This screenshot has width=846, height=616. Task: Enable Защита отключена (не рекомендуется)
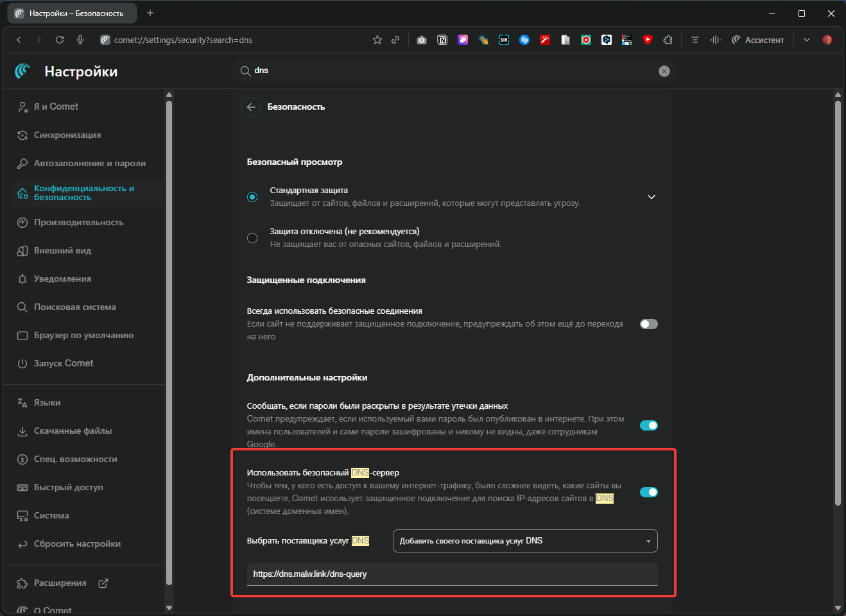pos(252,238)
